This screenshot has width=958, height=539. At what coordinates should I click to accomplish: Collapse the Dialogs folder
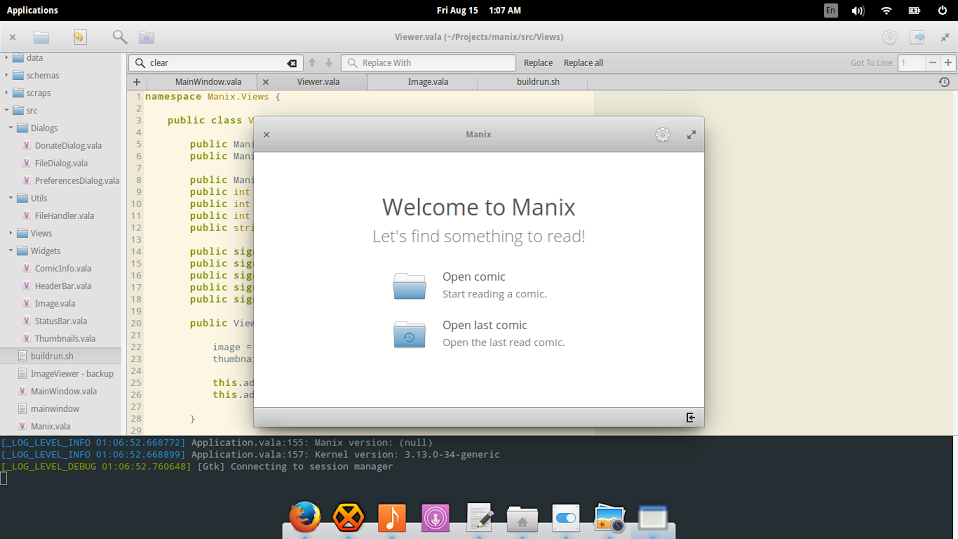(x=11, y=128)
